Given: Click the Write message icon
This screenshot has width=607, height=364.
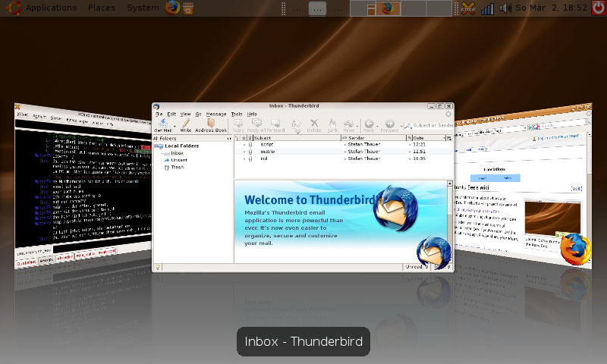Looking at the screenshot, I should pyautogui.click(x=185, y=124).
